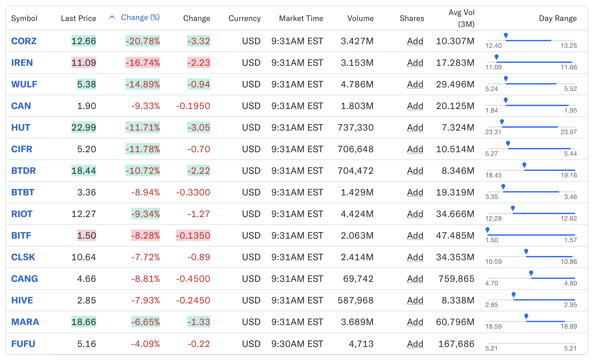Open the CIFR ticker link
Viewport: 596px width, 364px height.
(22, 149)
